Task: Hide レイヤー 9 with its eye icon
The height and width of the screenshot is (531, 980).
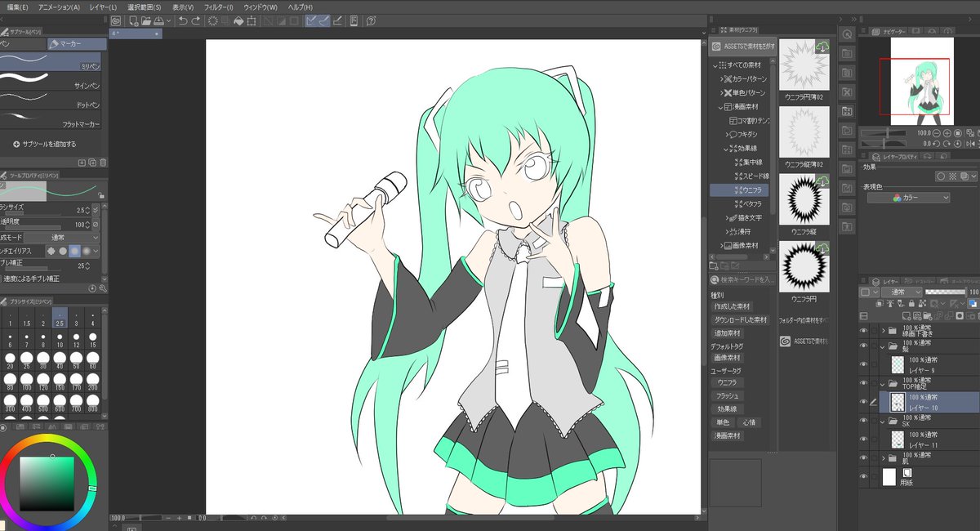Action: (x=863, y=364)
